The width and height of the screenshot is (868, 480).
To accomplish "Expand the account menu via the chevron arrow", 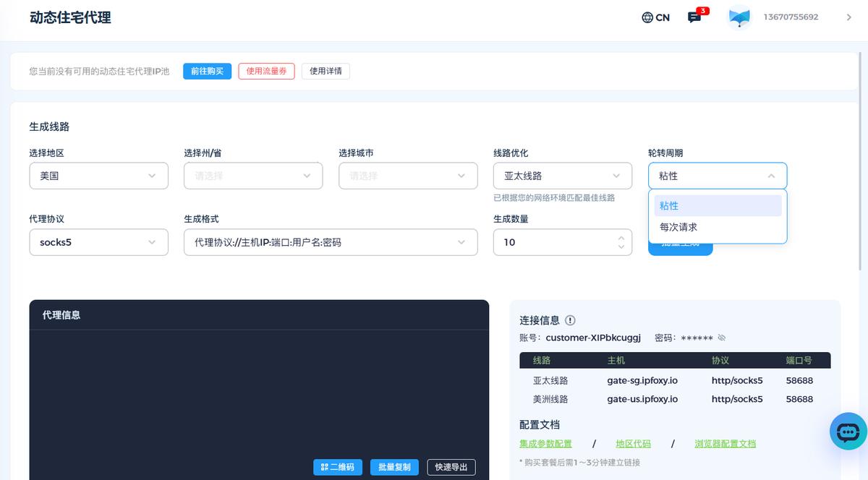I will click(851, 17).
